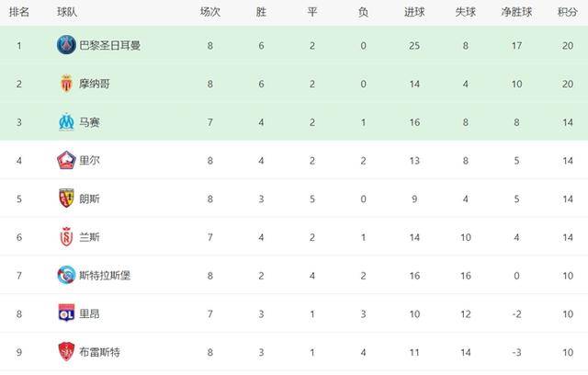Open team name 巴黎圣日耳曼
Viewport: 588px width, 375px height.
pyautogui.click(x=110, y=46)
